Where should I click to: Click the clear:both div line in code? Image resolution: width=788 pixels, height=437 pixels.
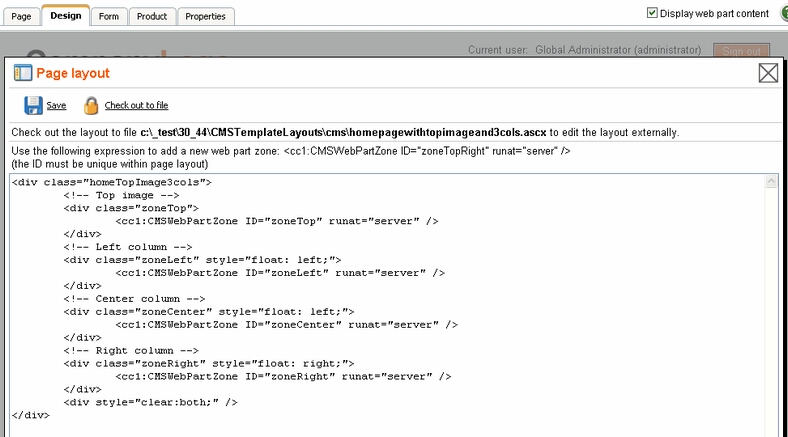pos(150,402)
